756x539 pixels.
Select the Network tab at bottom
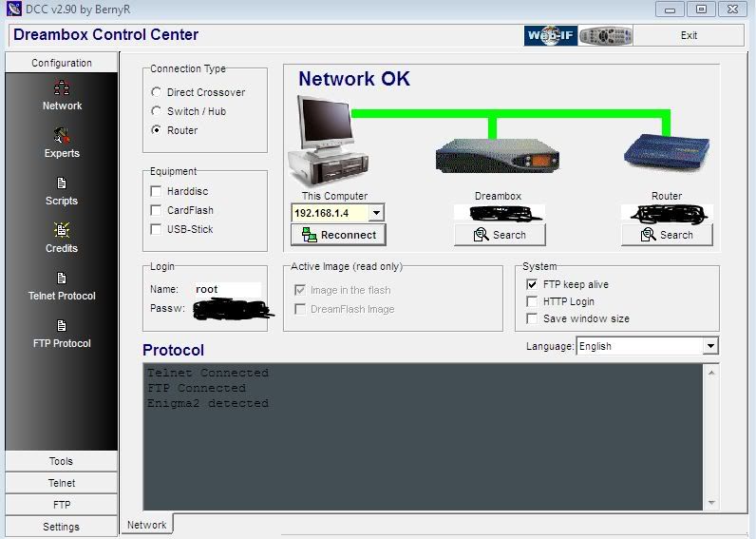pyautogui.click(x=146, y=525)
